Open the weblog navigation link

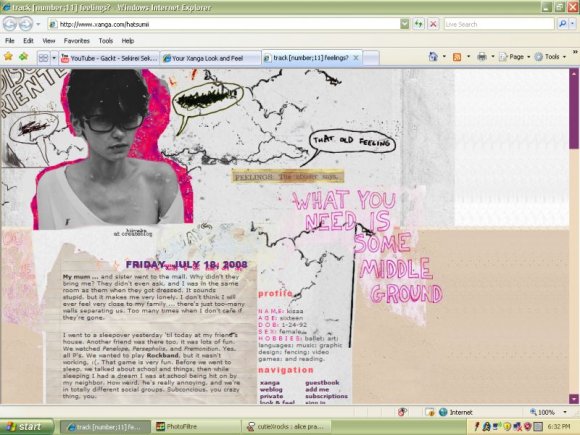point(271,390)
